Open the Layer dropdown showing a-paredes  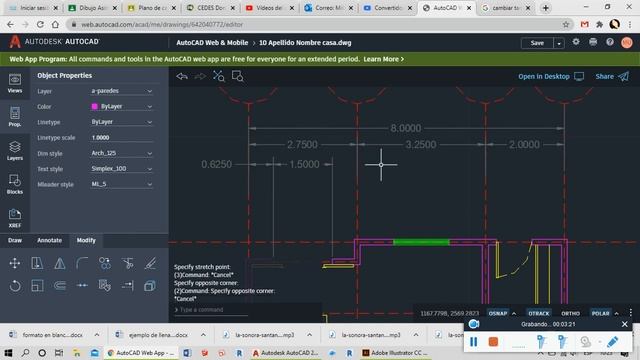121,91
